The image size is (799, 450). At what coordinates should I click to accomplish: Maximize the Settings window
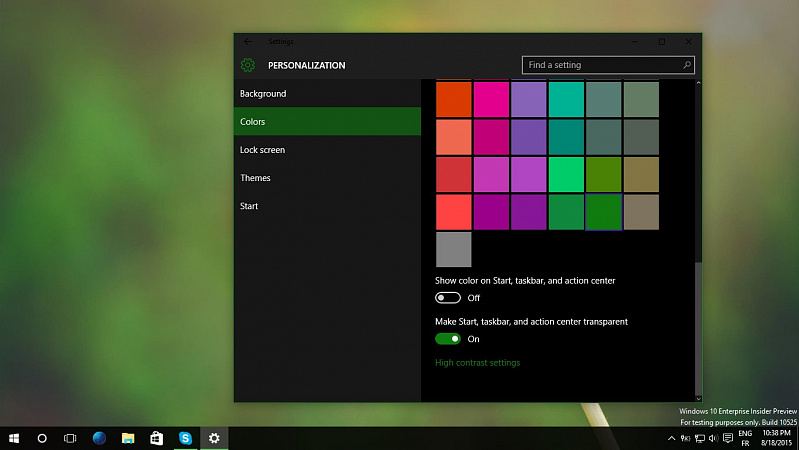[x=661, y=41]
